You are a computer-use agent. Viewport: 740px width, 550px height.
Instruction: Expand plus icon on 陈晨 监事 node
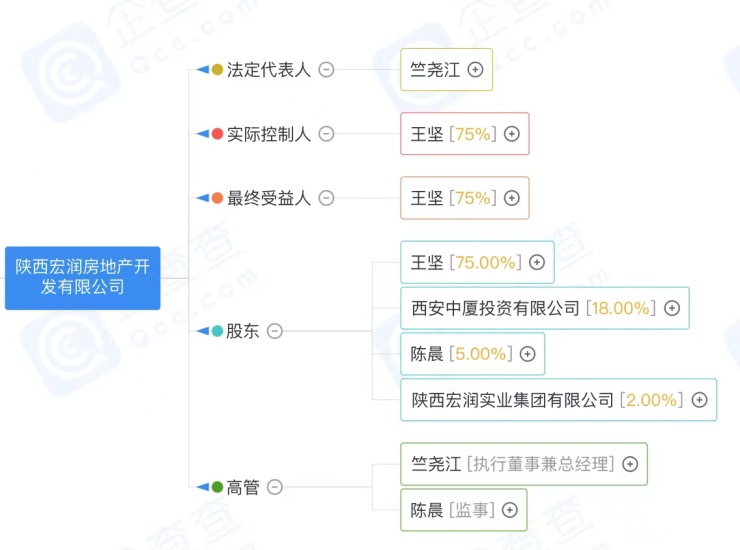pos(510,510)
